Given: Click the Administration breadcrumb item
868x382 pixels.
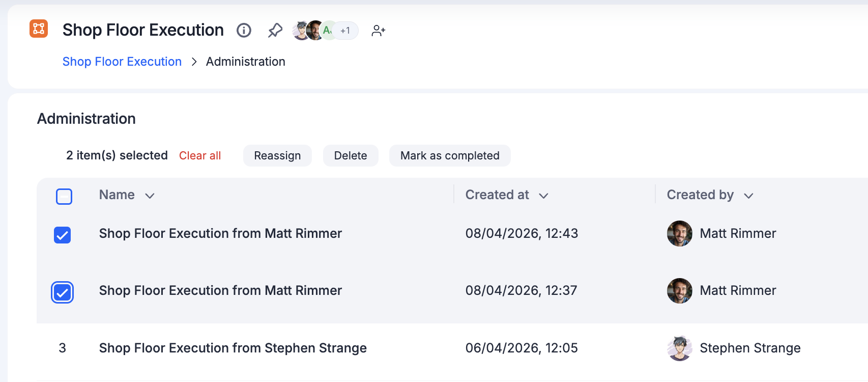Looking at the screenshot, I should [x=245, y=62].
